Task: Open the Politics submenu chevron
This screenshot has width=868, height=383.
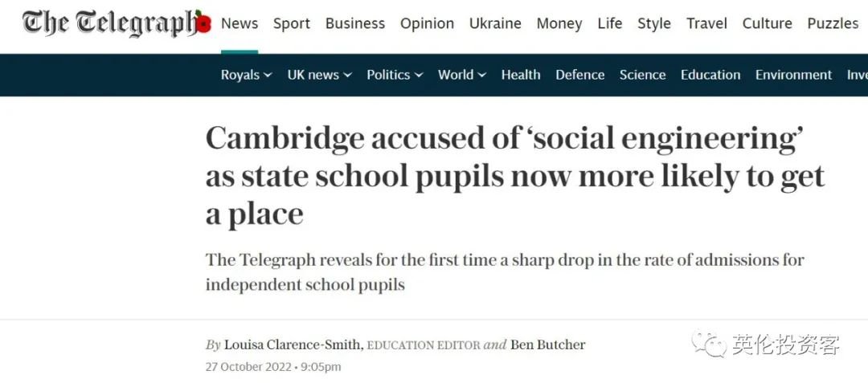Action: (x=418, y=75)
